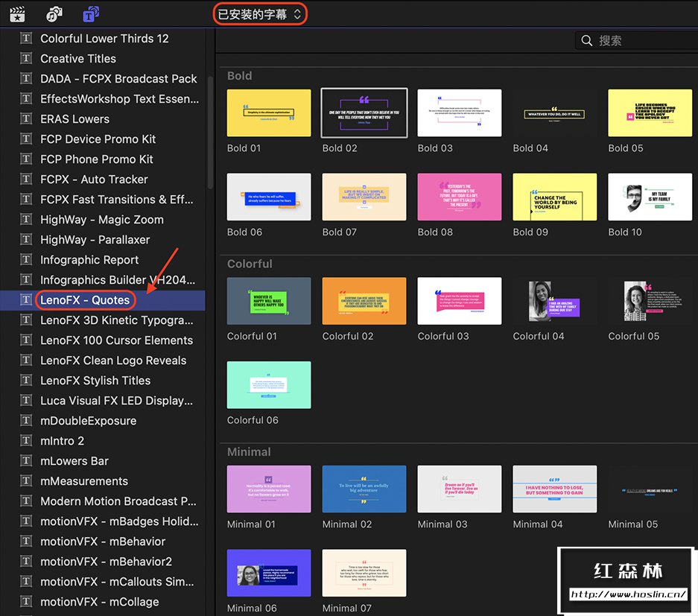Select LenoFX Stylish Titles

[102, 381]
